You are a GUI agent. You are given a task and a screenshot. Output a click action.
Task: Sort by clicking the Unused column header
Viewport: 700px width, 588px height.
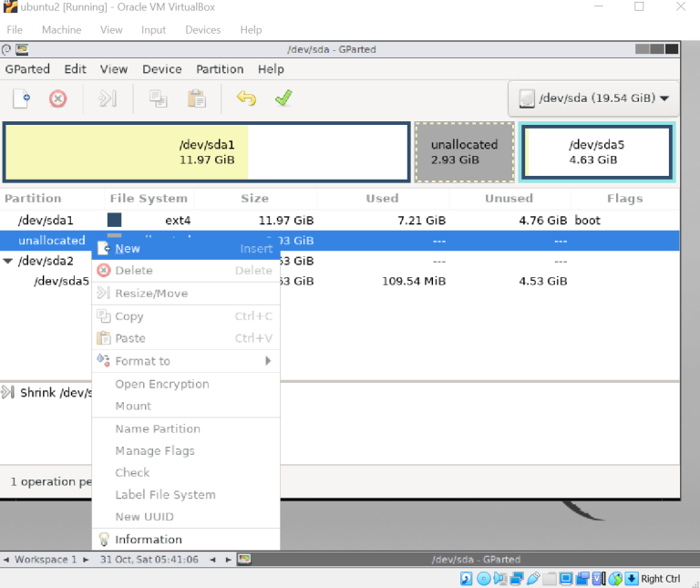(x=509, y=198)
